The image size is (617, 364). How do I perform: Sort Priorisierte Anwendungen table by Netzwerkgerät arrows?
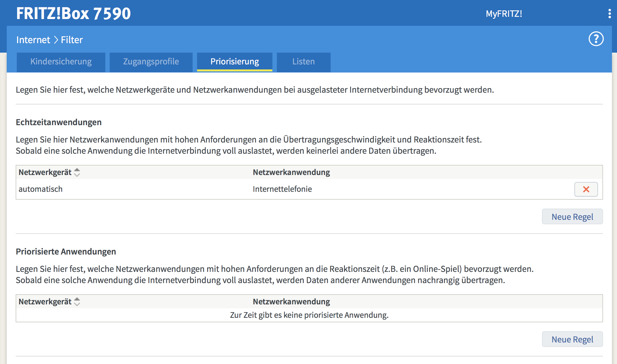click(x=77, y=302)
